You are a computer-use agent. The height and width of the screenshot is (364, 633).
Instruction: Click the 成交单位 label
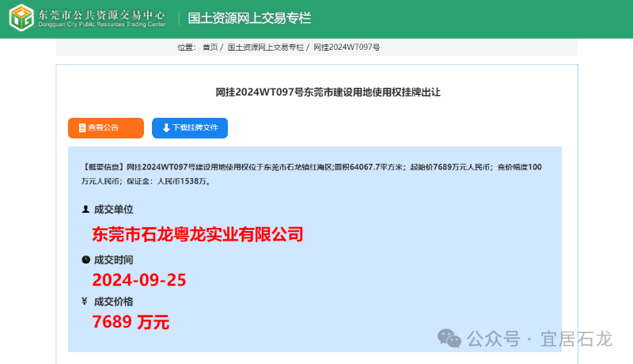113,210
